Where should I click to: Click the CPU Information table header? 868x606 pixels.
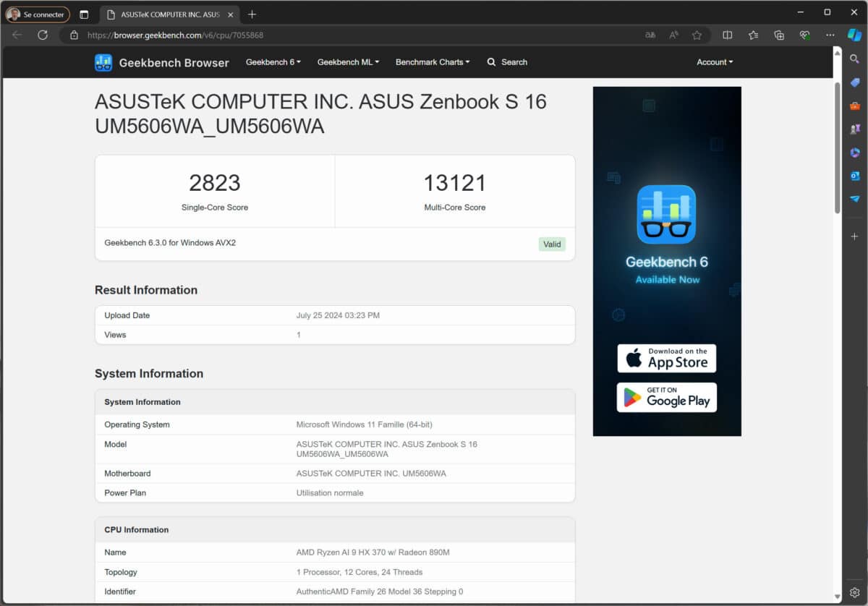coord(335,530)
